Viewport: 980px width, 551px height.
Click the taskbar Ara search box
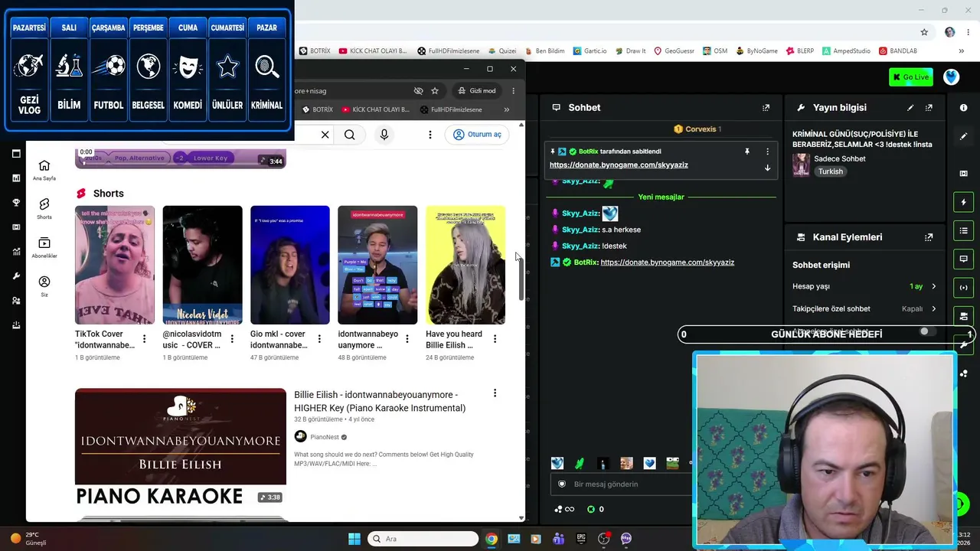(x=423, y=539)
